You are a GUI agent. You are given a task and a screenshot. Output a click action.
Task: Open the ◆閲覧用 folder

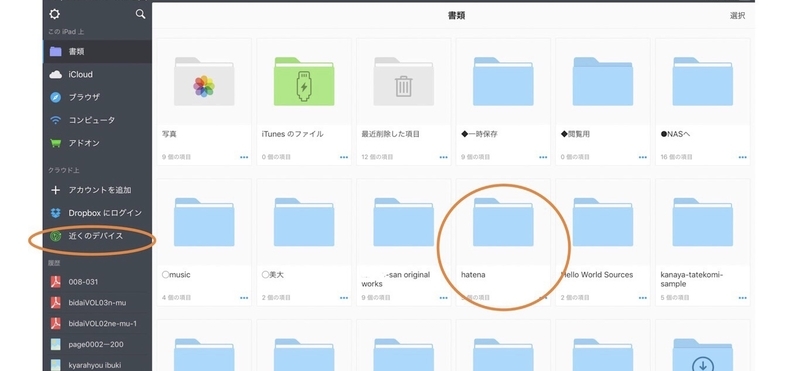click(x=603, y=102)
